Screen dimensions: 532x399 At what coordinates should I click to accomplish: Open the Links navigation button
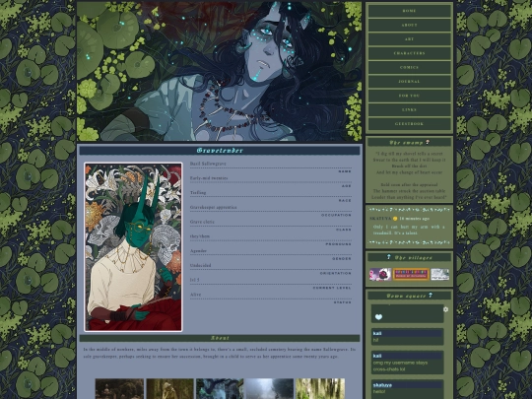click(x=409, y=110)
